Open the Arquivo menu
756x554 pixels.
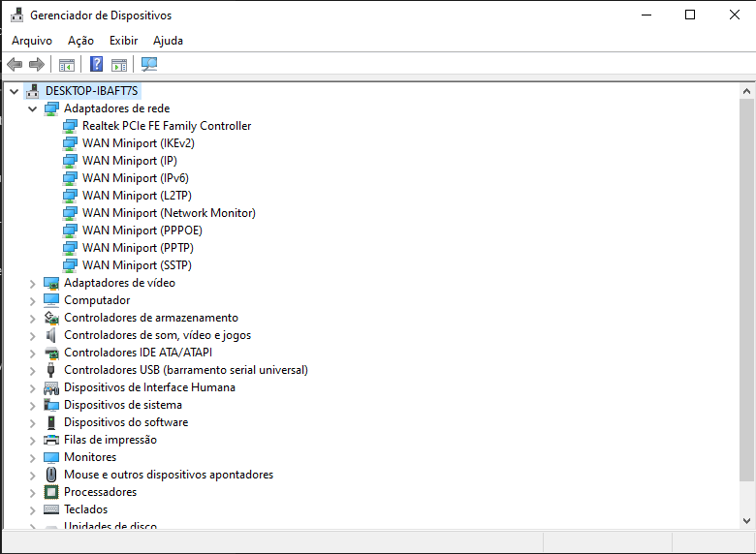tap(32, 41)
